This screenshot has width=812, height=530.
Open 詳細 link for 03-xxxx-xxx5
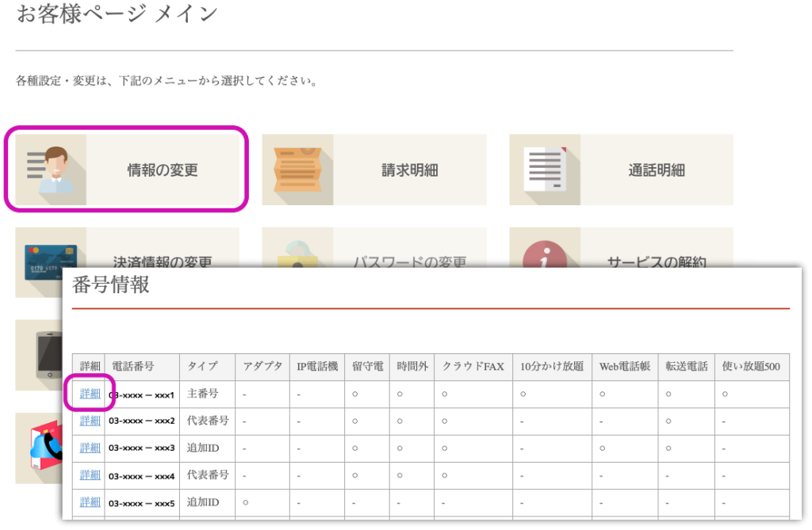pos(90,502)
